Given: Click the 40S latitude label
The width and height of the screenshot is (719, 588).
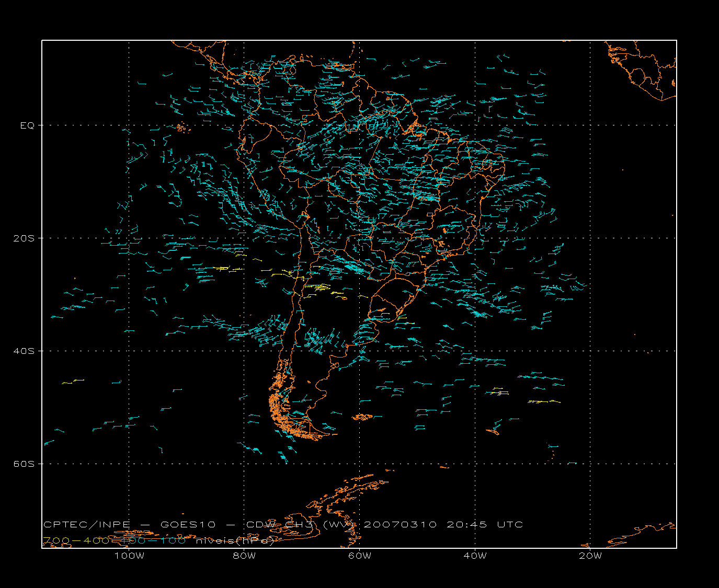Looking at the screenshot, I should point(24,351).
